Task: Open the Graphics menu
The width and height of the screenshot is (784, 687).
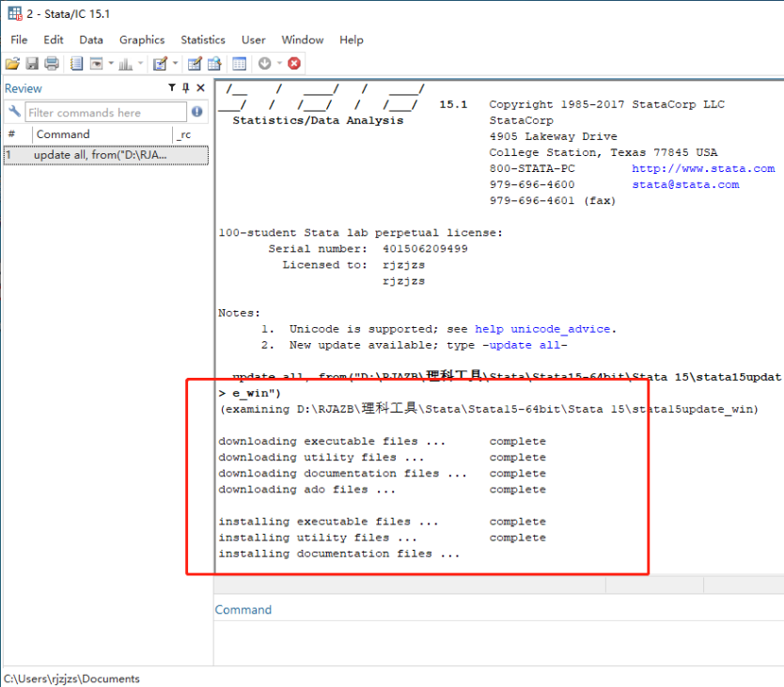Action: pyautogui.click(x=142, y=39)
